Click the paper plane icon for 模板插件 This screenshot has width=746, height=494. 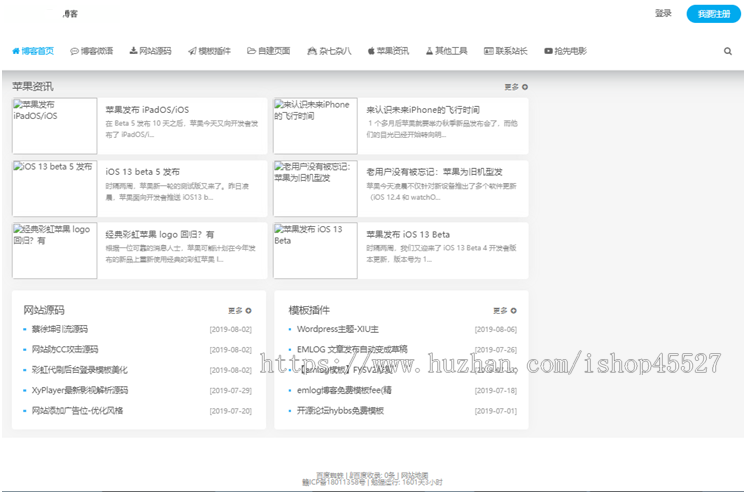[x=192, y=51]
